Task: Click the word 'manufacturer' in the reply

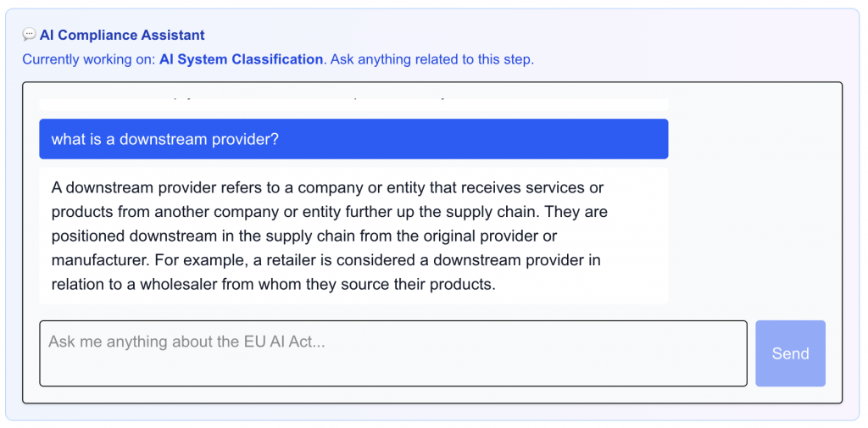Action: (95, 260)
